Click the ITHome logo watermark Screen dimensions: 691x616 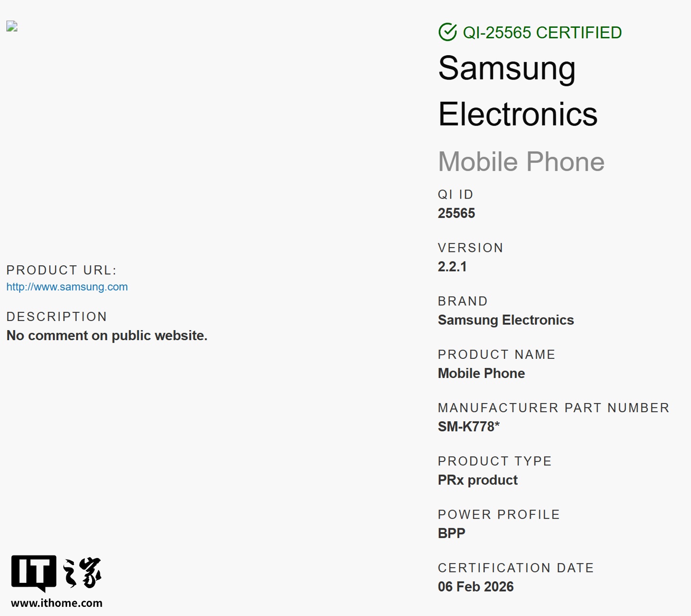point(56,573)
